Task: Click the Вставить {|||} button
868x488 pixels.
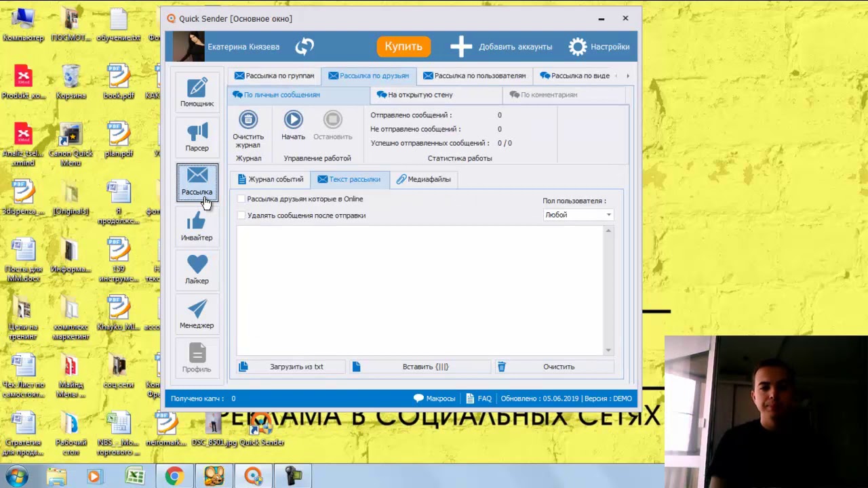Action: tap(420, 367)
